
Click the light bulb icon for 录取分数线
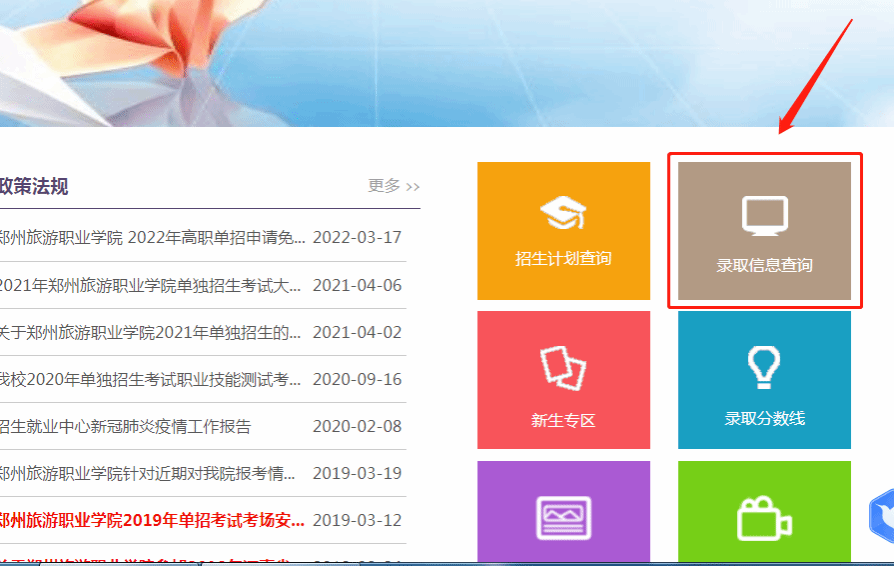click(x=764, y=367)
